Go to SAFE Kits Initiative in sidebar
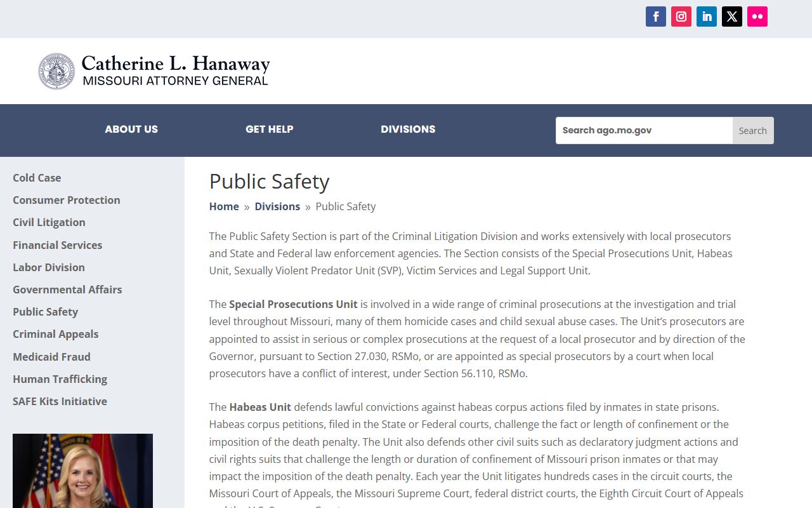The width and height of the screenshot is (812, 508). 60,401
